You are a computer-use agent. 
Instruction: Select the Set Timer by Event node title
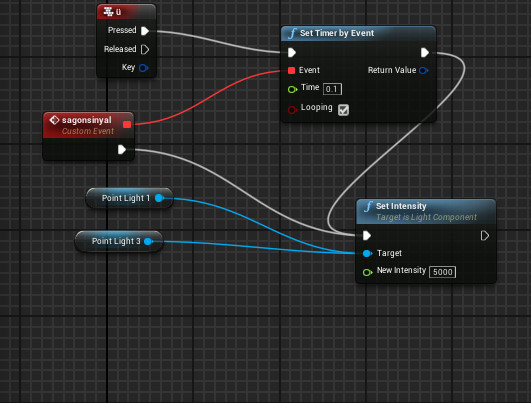(x=337, y=33)
